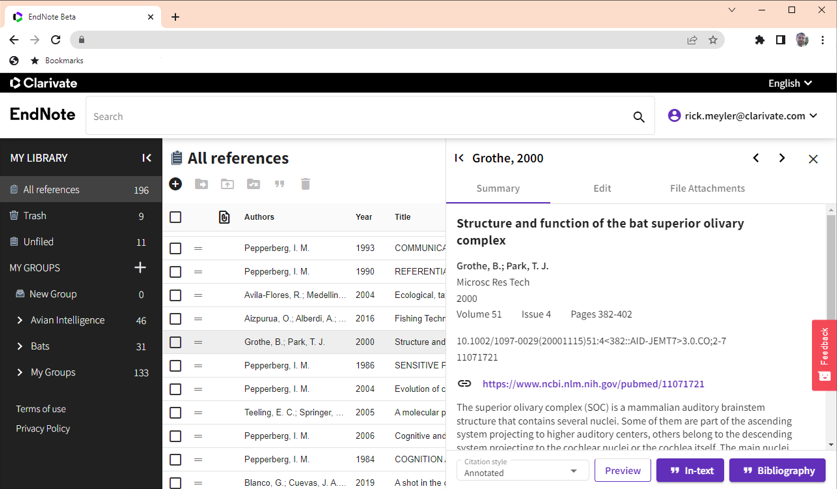Go to previous reference arrow
The width and height of the screenshot is (837, 489).
pos(756,158)
